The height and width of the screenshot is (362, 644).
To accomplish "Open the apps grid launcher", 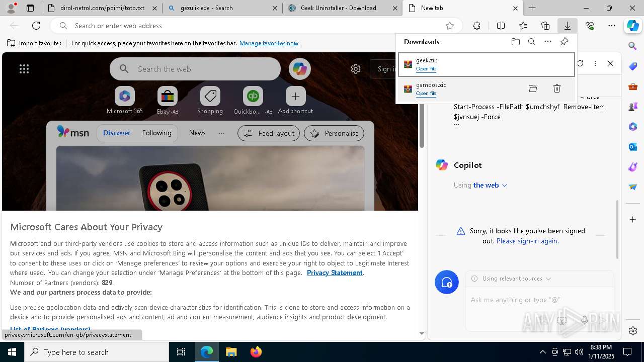I will coord(24,69).
